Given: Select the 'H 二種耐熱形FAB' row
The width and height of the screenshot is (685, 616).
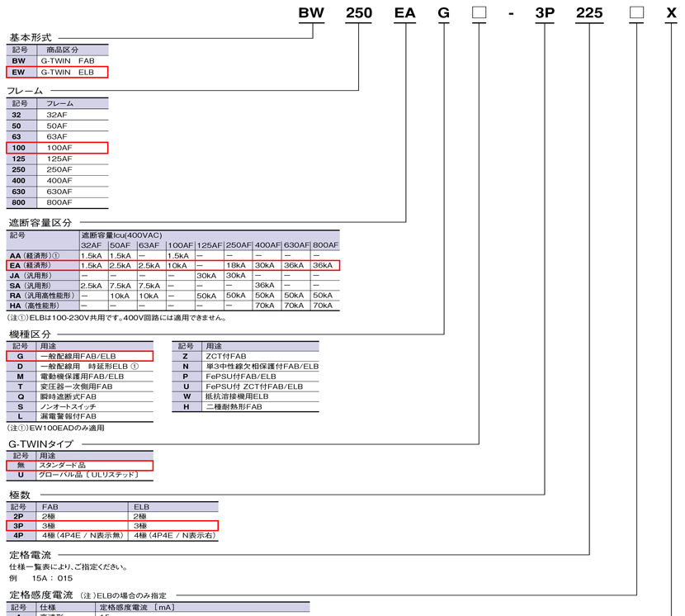Looking at the screenshot, I should click(x=245, y=406).
